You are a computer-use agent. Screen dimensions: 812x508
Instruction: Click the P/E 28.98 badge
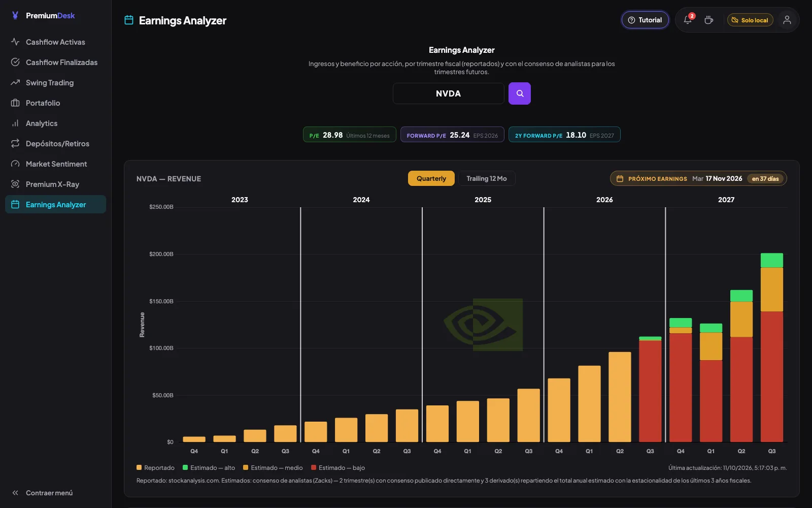pyautogui.click(x=349, y=135)
